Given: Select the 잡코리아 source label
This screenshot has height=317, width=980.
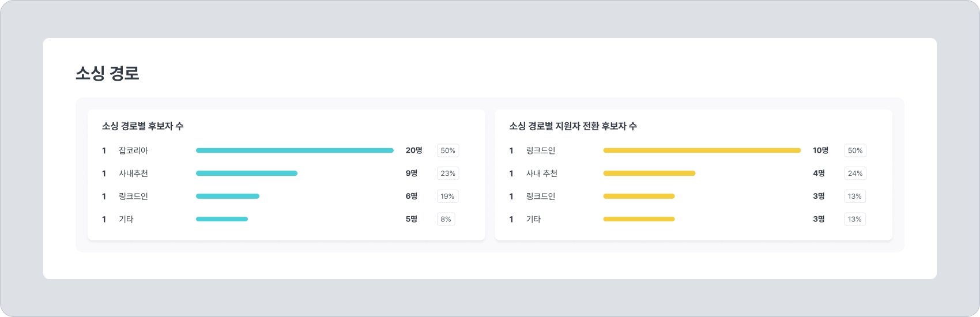Looking at the screenshot, I should (x=133, y=150).
